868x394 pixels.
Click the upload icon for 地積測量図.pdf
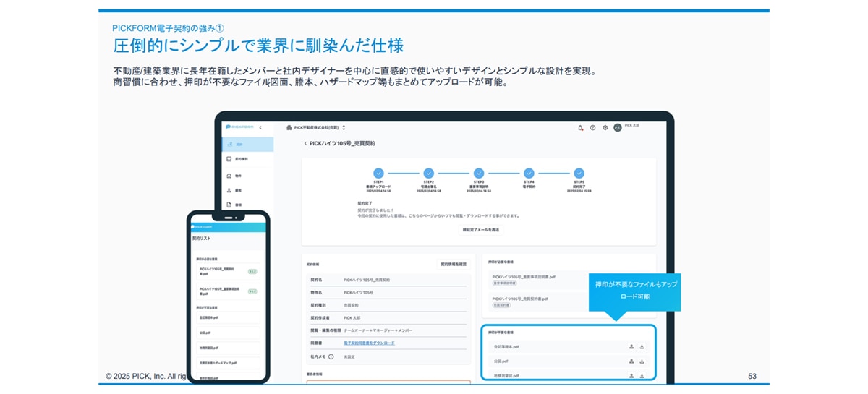[631, 376]
